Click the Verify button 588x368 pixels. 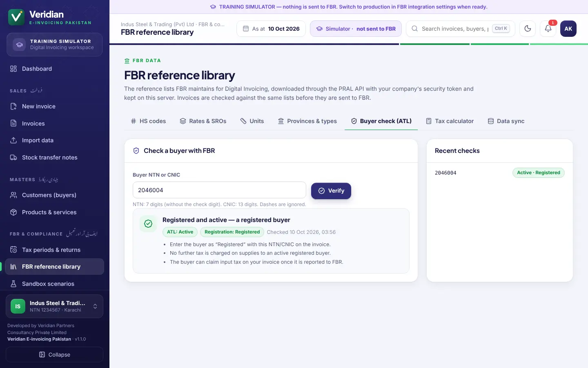[331, 191]
